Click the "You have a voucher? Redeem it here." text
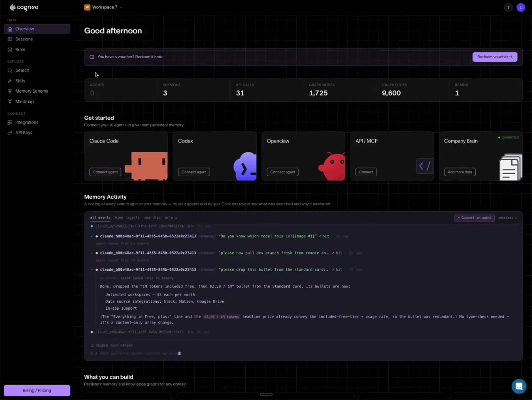This screenshot has width=532, height=400. click(130, 57)
